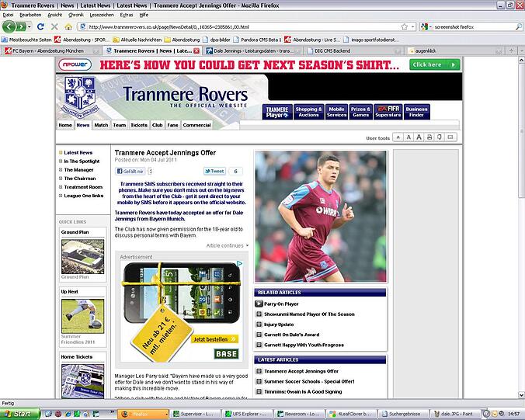The width and height of the screenshot is (525, 420).
Task: Reload the page with refresh icon
Action: [40, 26]
